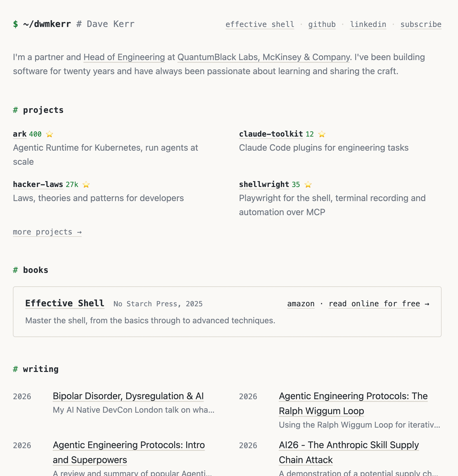The image size is (458, 476).
Task: Follow the more projects arrow link
Action: pos(47,232)
